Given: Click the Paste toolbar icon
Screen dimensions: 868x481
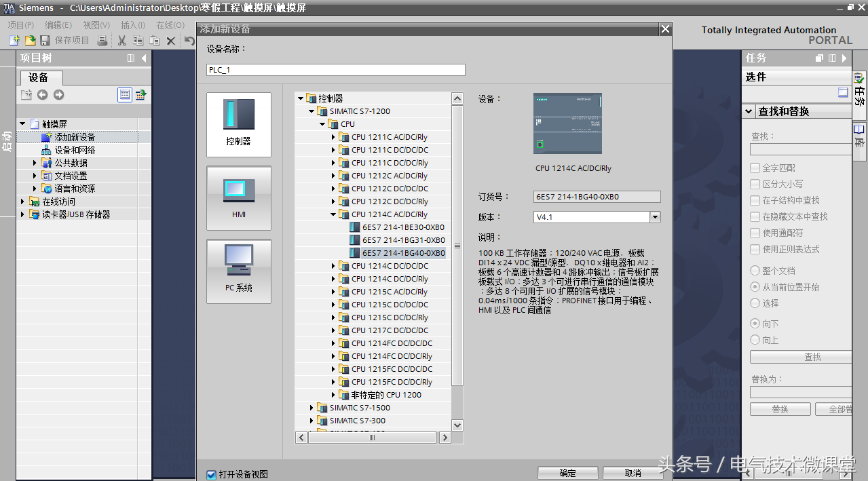Looking at the screenshot, I should (155, 41).
